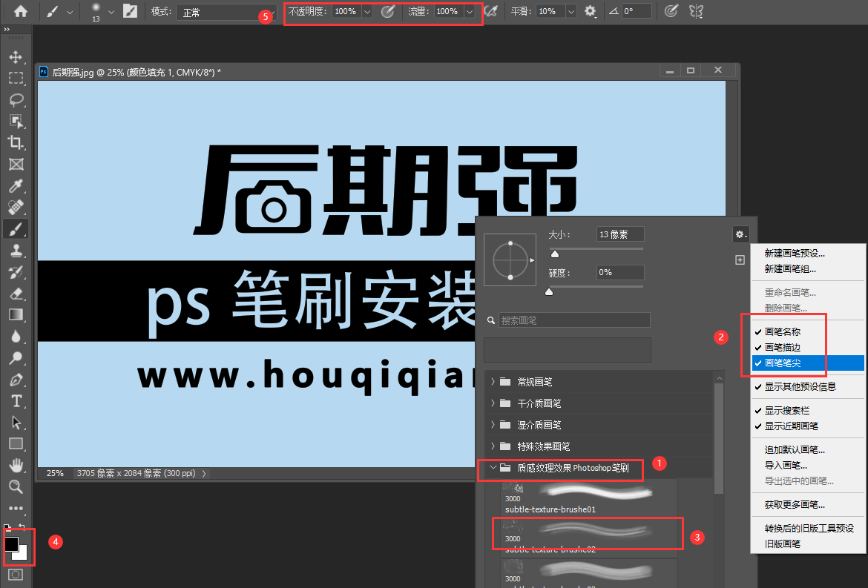Select the Frame tool

point(16,165)
